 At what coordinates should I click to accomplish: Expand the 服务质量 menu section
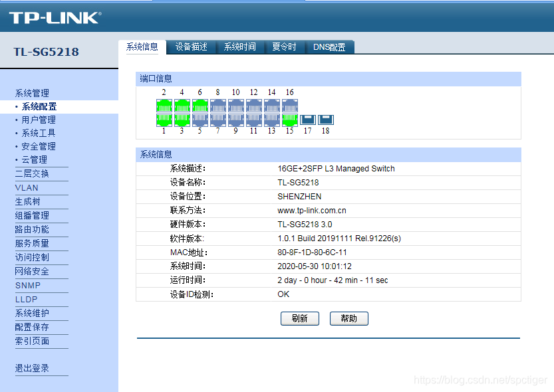(32, 243)
